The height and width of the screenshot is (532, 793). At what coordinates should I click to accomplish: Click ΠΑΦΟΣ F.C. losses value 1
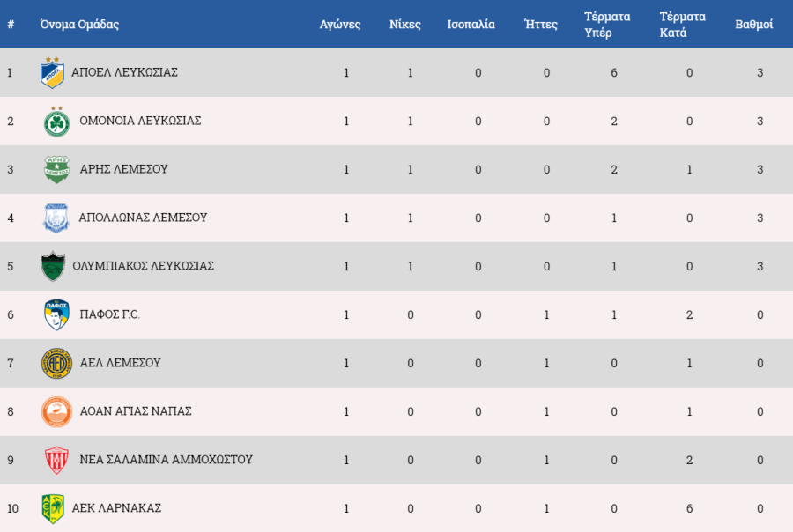[546, 315]
